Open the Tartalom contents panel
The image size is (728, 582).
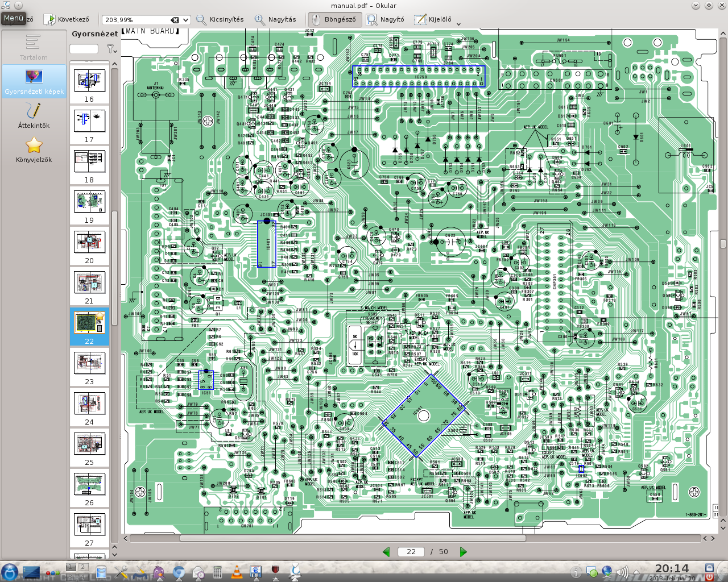(x=34, y=47)
